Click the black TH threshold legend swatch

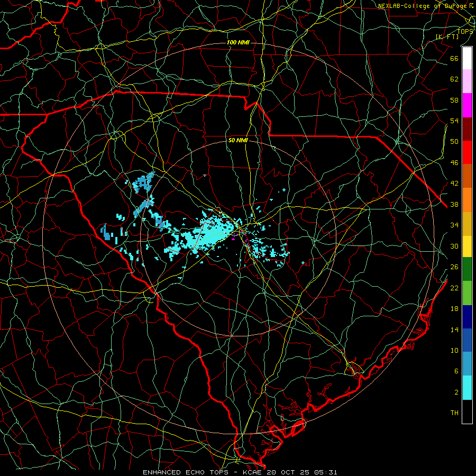coord(467,411)
